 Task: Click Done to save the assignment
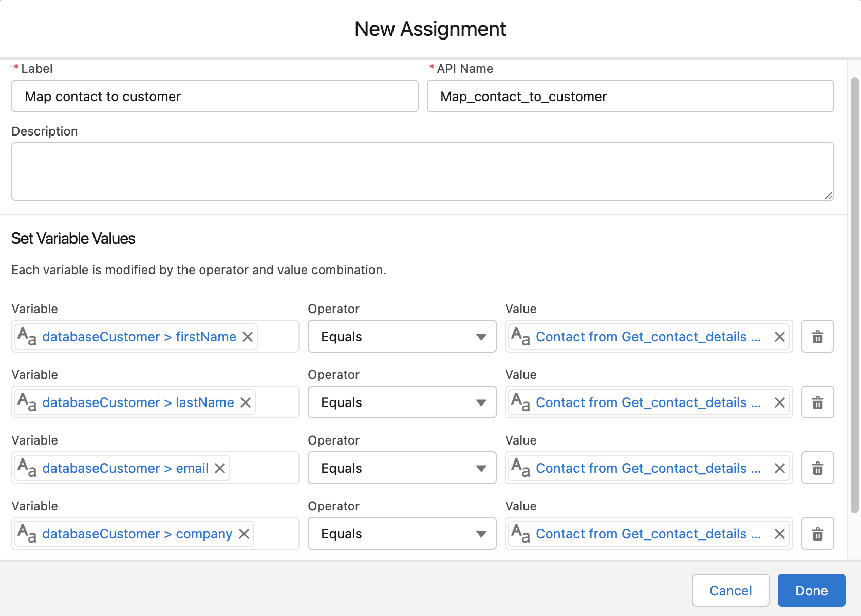pyautogui.click(x=811, y=590)
